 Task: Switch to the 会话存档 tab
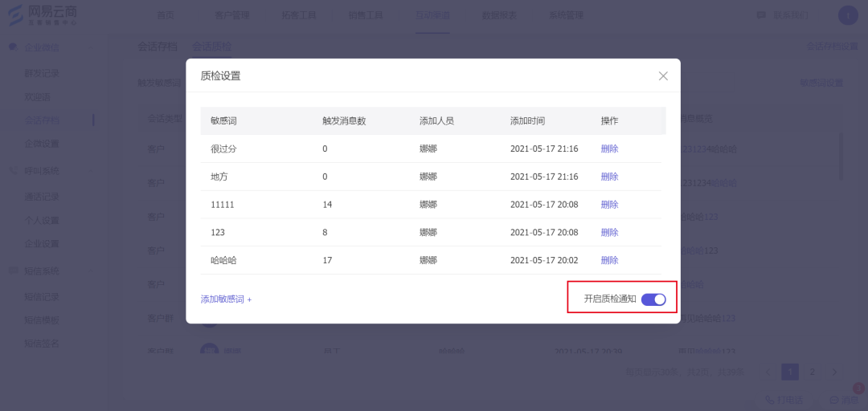coord(158,47)
